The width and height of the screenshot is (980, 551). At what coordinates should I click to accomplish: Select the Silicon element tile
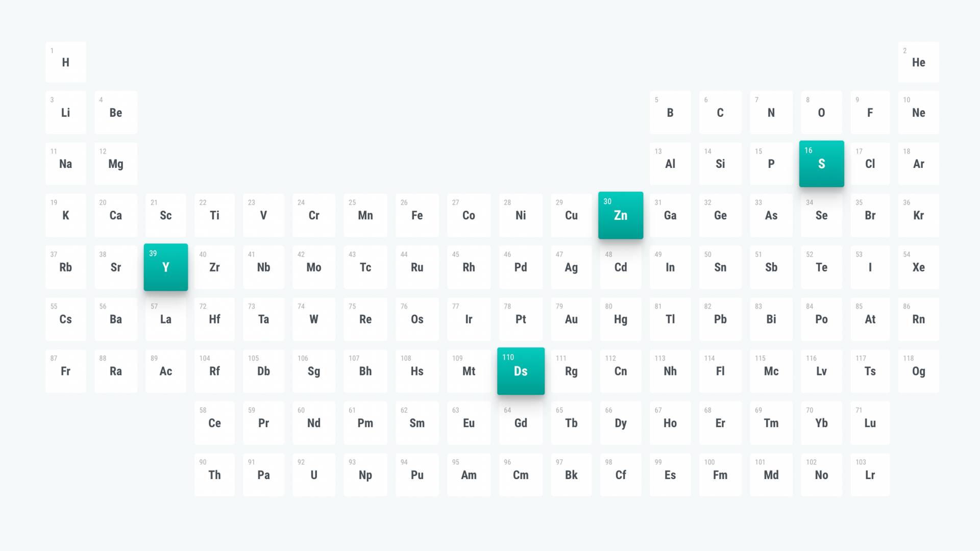(x=720, y=164)
